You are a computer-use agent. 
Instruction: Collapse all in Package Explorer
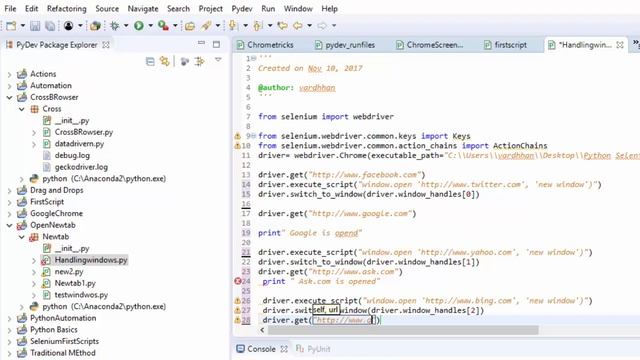pos(150,62)
